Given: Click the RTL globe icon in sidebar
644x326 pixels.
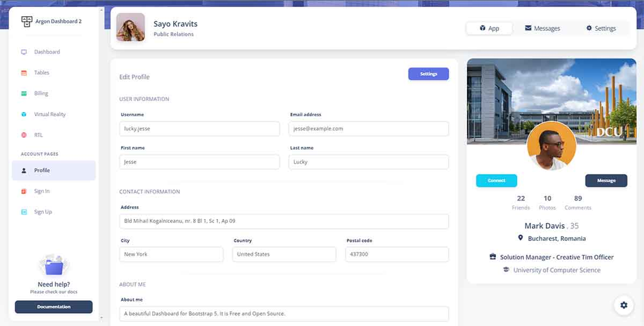Looking at the screenshot, I should (24, 135).
